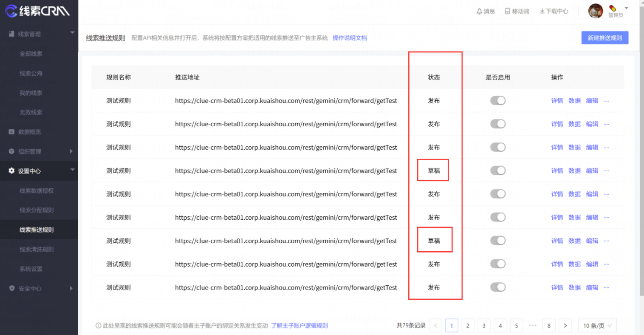Image resolution: width=644 pixels, height=335 pixels.
Task: Open the 消息 notification bell icon
Action: coord(479,11)
